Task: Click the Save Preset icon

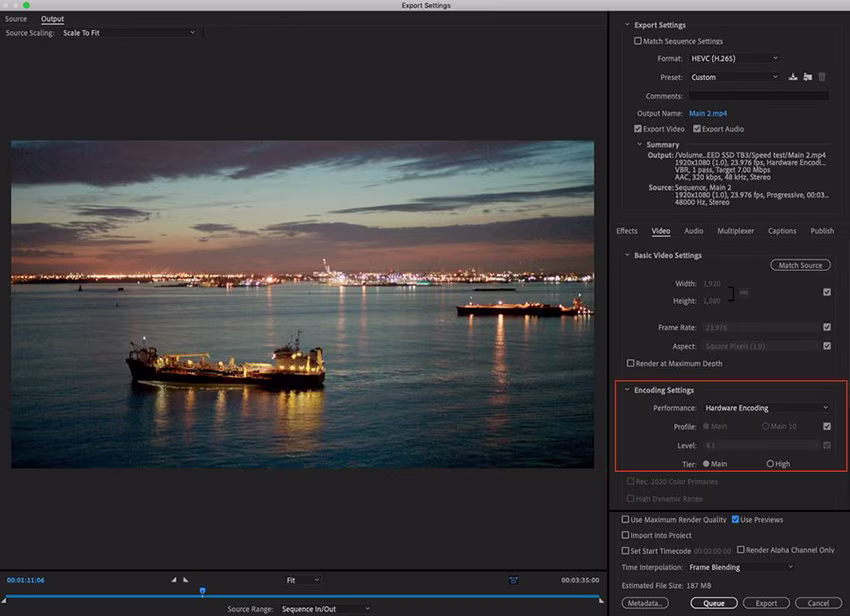Action: coord(793,77)
